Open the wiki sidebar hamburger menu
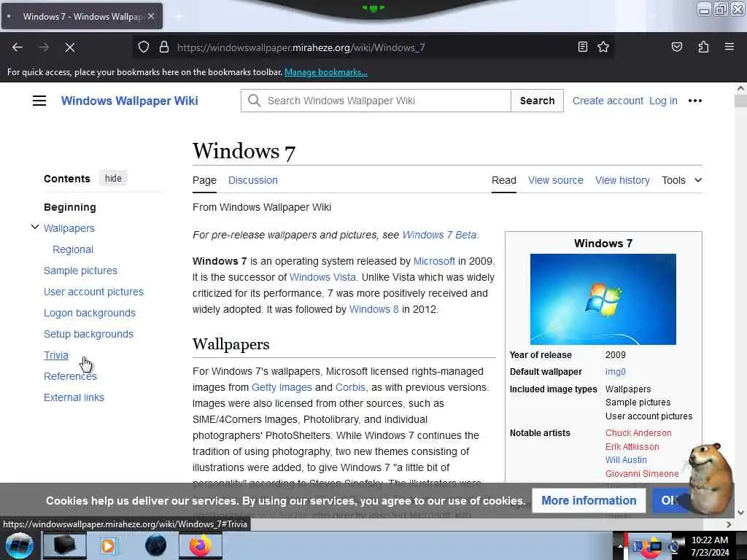This screenshot has height=560, width=747. click(x=39, y=101)
